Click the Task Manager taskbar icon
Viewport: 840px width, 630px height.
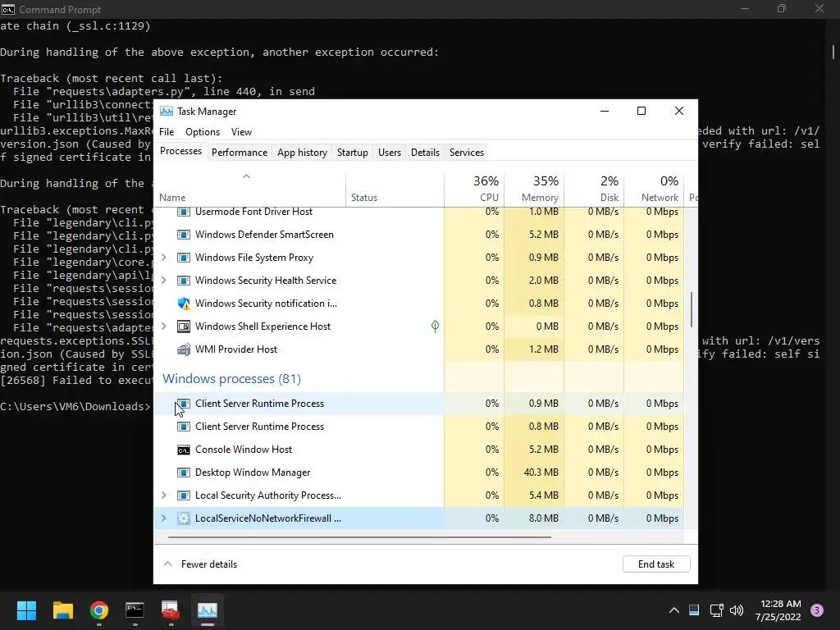207,610
